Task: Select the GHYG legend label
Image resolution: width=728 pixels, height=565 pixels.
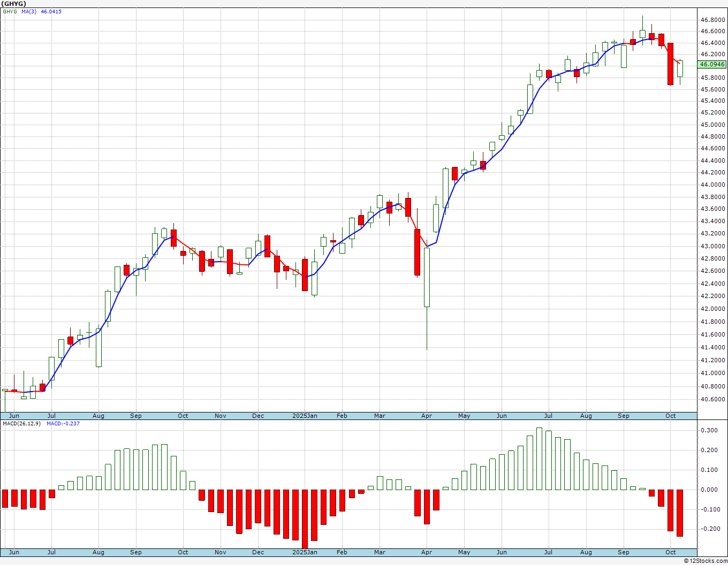Action: tap(10, 11)
